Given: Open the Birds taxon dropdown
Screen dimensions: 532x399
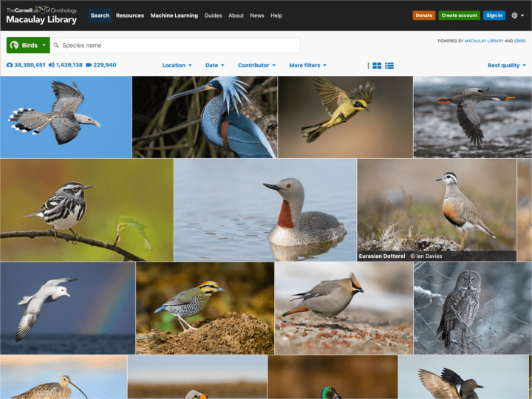Looking at the screenshot, I should (28, 45).
